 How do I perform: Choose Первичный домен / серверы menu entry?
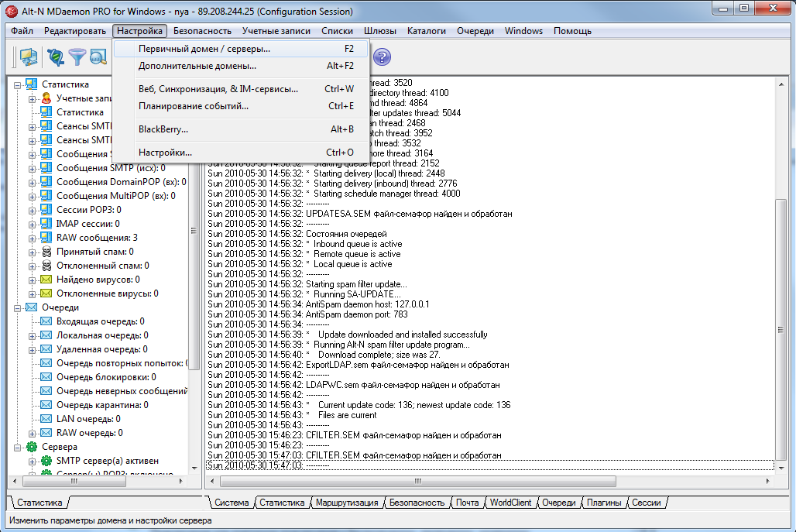click(241, 49)
